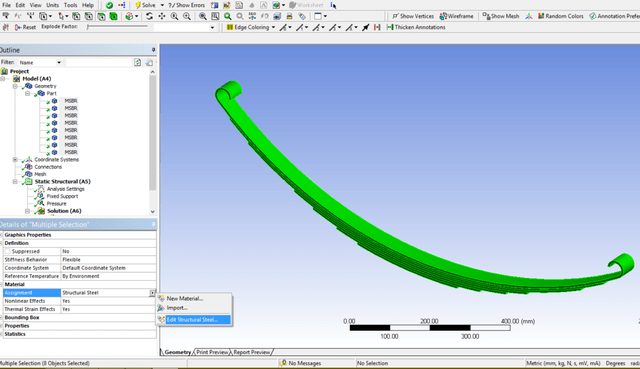The width and height of the screenshot is (640, 369).
Task: Click the Annotation Preferences icon
Action: pyautogui.click(x=592, y=16)
